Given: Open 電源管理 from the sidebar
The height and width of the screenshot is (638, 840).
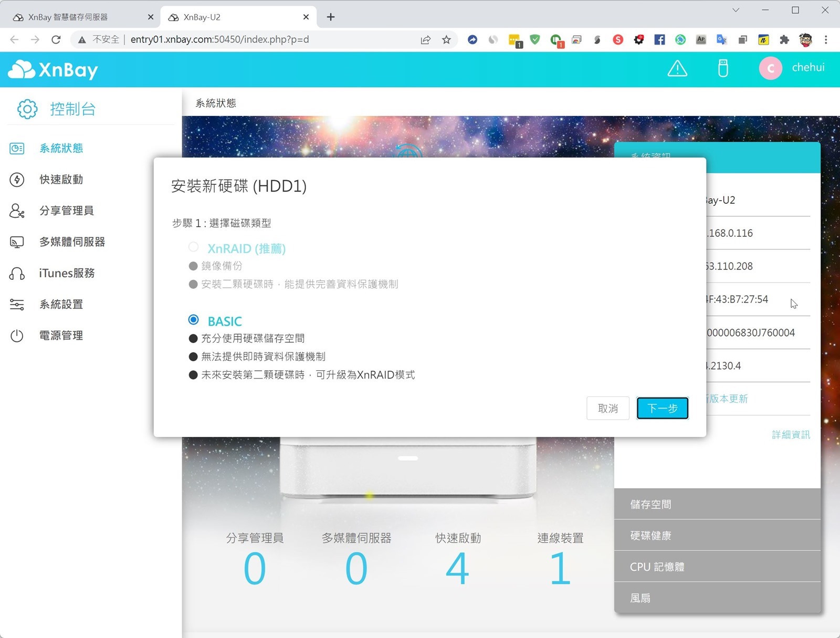Looking at the screenshot, I should click(61, 336).
